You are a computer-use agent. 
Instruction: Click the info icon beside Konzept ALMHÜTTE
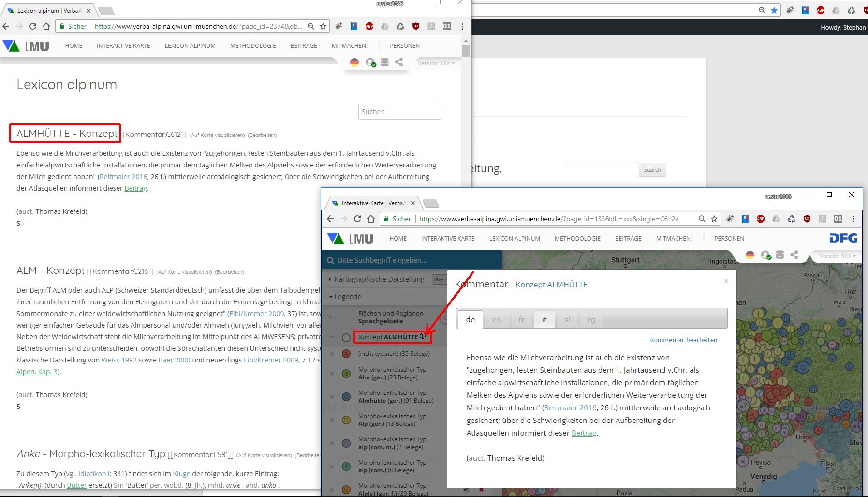tap(423, 336)
